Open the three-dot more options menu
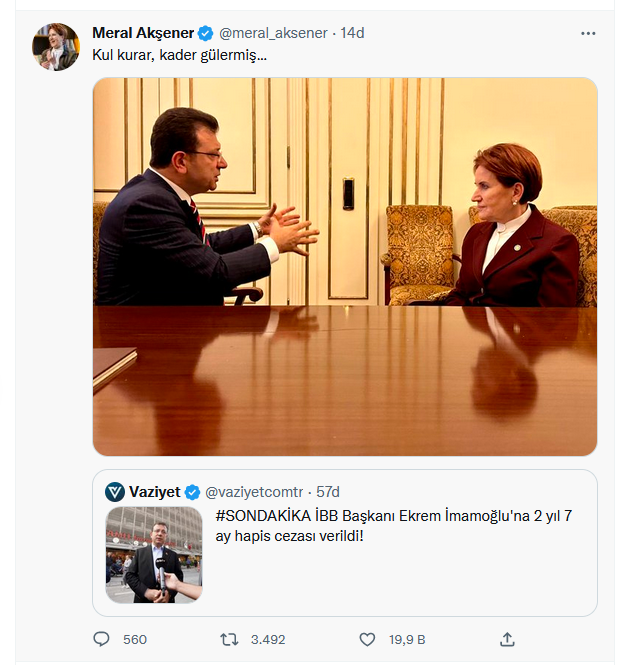This screenshot has width=630, height=665. point(588,33)
